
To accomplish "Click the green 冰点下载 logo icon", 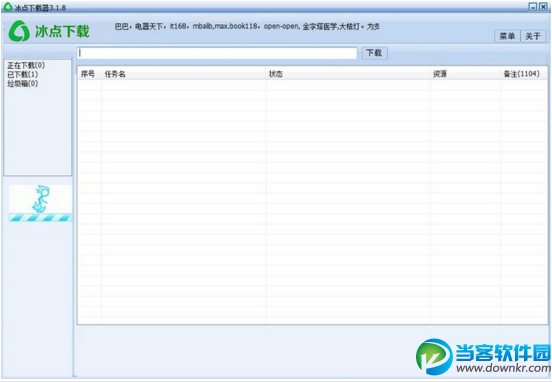I will pyautogui.click(x=19, y=31).
